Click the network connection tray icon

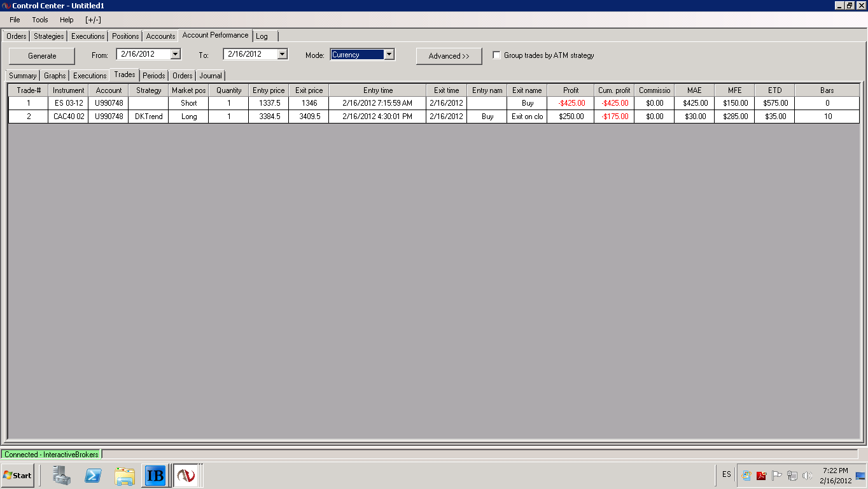(x=792, y=475)
